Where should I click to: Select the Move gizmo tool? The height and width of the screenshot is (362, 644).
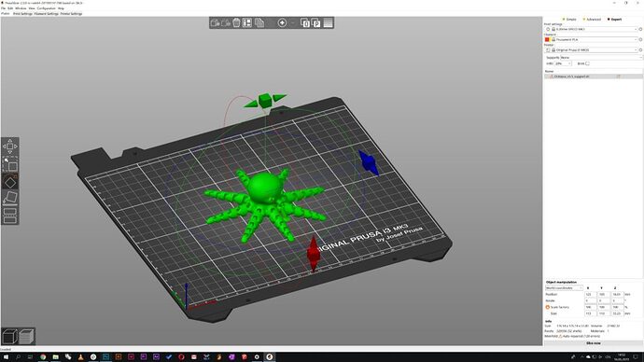[10, 146]
